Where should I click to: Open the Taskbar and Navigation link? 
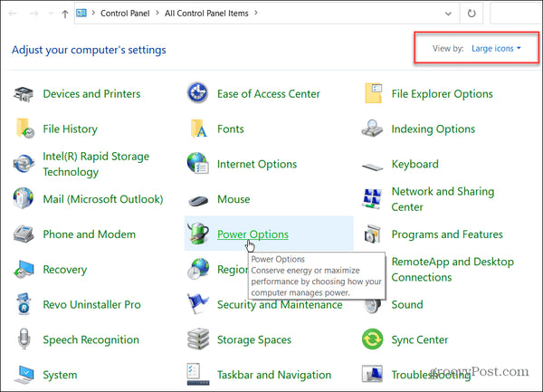274,375
